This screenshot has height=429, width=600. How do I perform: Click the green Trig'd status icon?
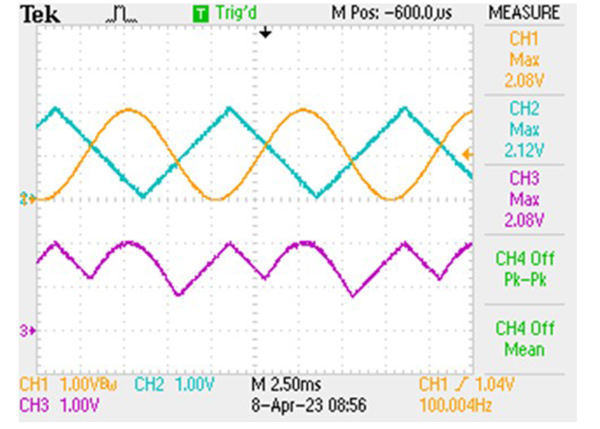[x=201, y=14]
